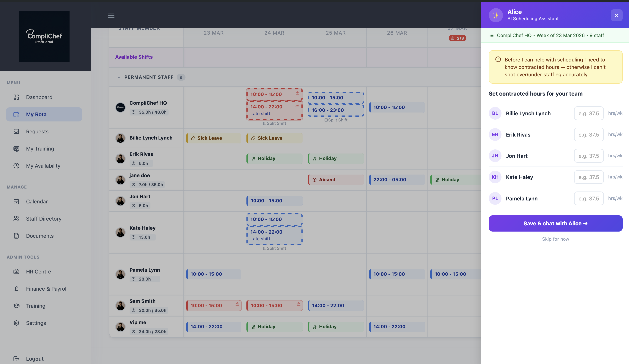Enter weekly hours for Erik Rivas
The height and width of the screenshot is (364, 629).
point(589,134)
